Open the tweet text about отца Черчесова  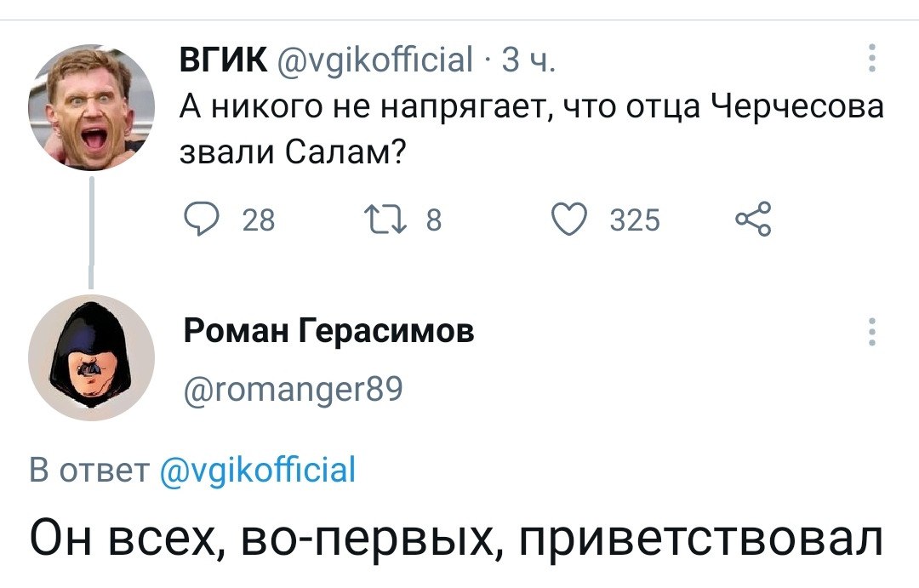[532, 129]
